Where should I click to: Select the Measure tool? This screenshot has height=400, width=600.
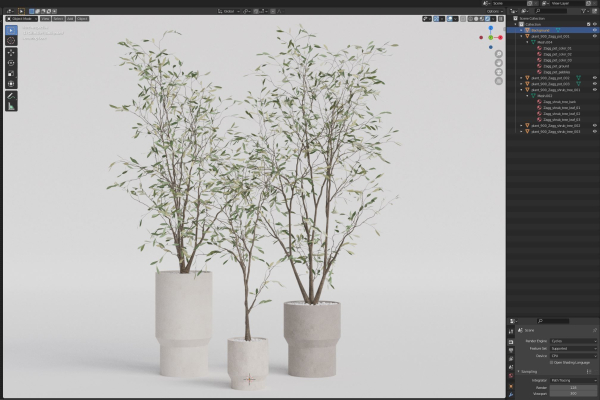[11, 106]
